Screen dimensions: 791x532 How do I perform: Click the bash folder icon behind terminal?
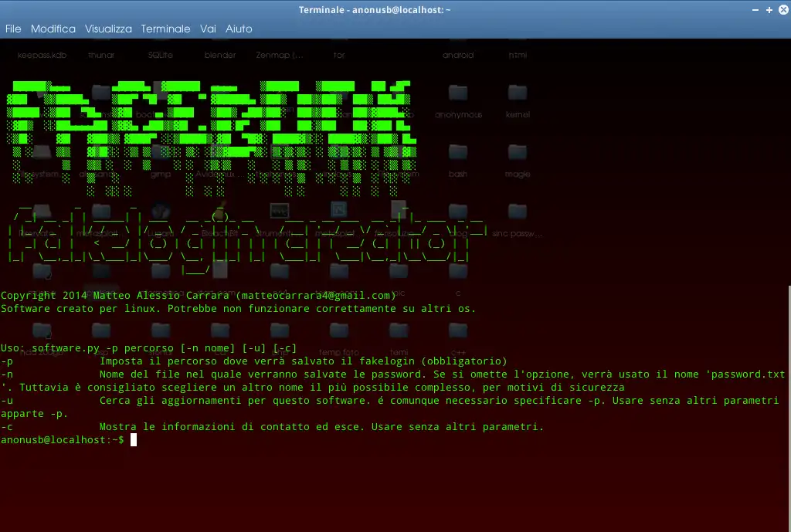pyautogui.click(x=458, y=152)
